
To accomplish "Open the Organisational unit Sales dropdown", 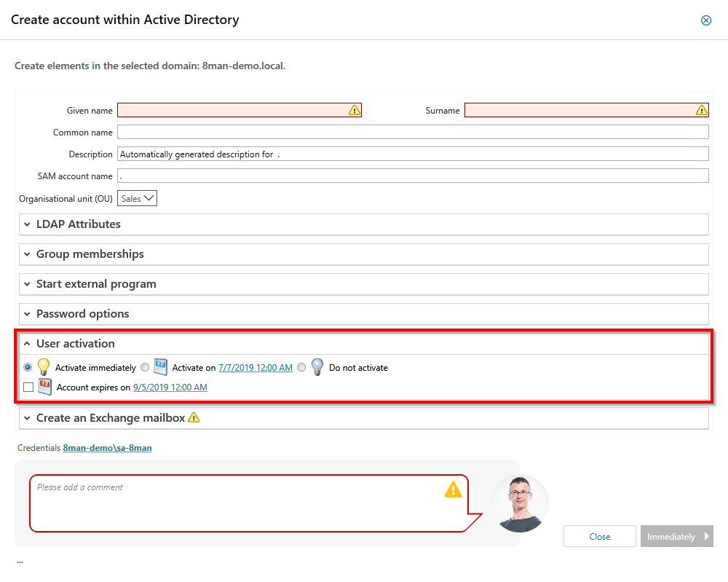I will point(137,198).
